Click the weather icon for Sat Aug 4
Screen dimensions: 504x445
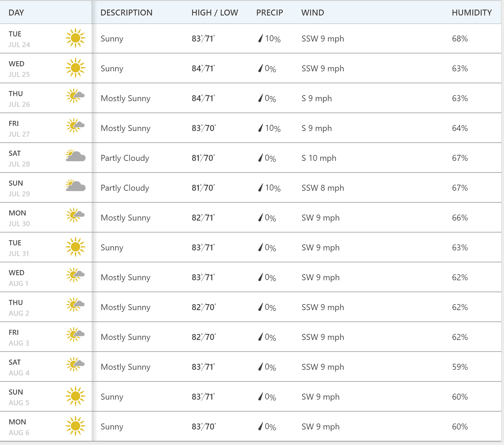76,364
